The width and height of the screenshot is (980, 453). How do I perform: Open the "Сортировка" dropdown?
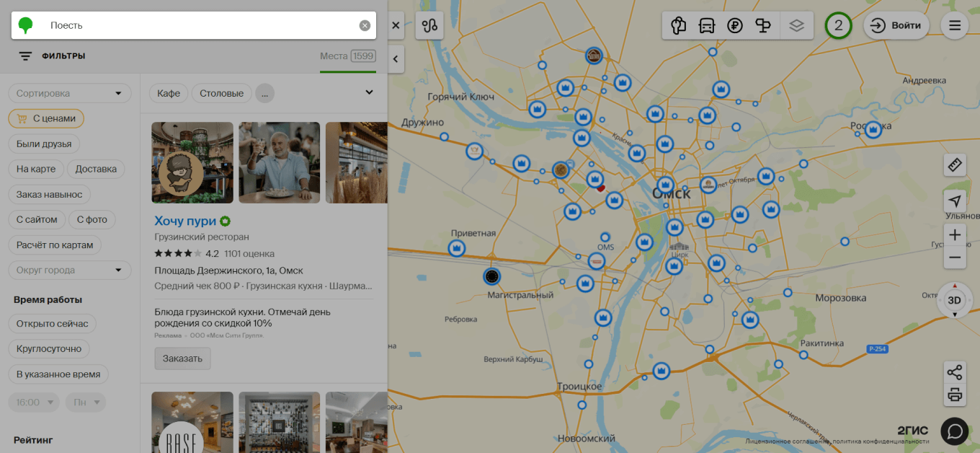[69, 93]
